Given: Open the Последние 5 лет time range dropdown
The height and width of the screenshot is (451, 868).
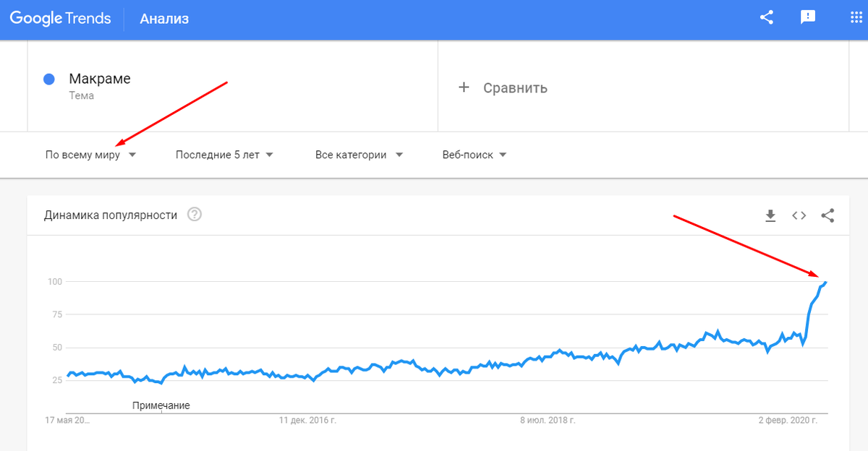Looking at the screenshot, I should (x=224, y=155).
